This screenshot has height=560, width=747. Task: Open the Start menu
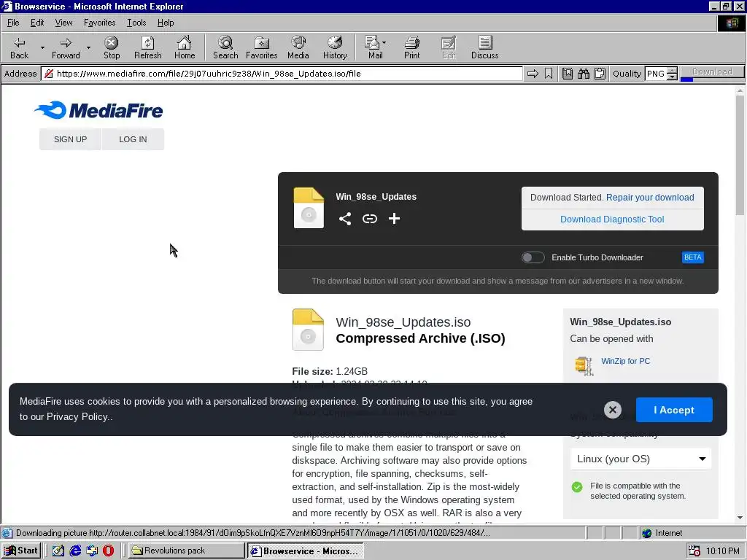tap(21, 551)
